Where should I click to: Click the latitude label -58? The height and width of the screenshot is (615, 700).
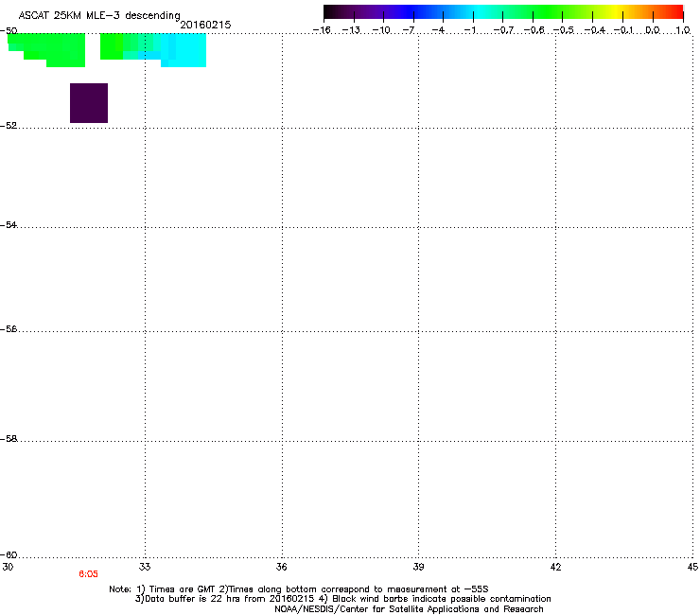9,439
